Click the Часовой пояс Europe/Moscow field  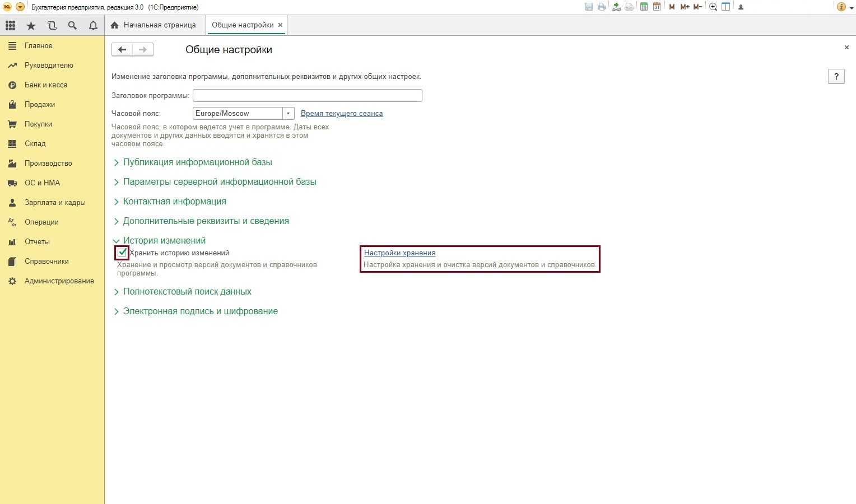238,113
